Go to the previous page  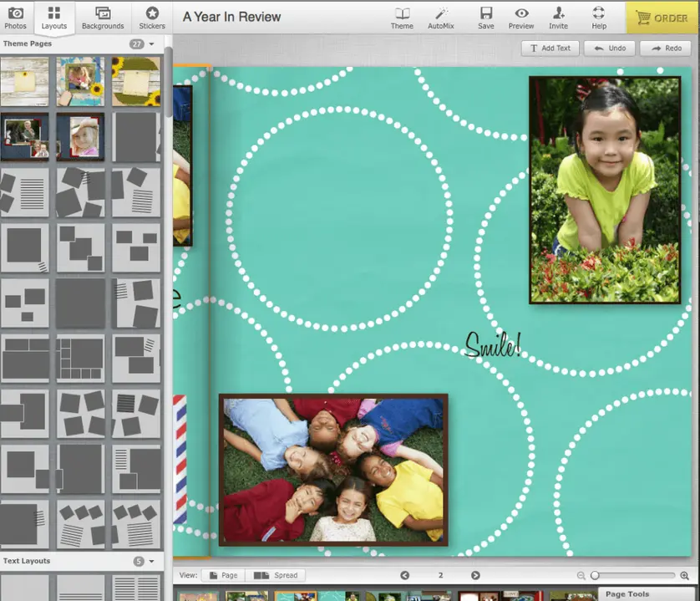pyautogui.click(x=405, y=575)
